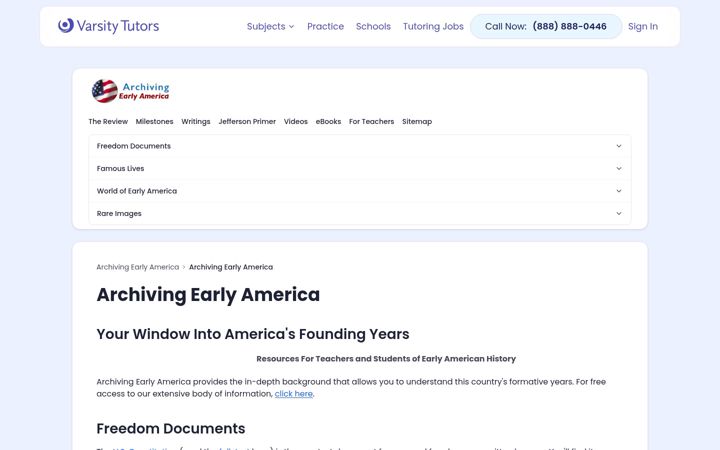Open the eBooks section
720x450 pixels.
pos(328,122)
